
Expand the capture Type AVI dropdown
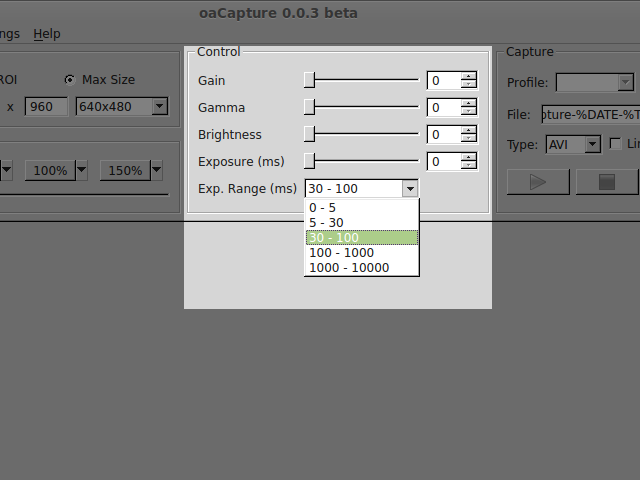573,144
